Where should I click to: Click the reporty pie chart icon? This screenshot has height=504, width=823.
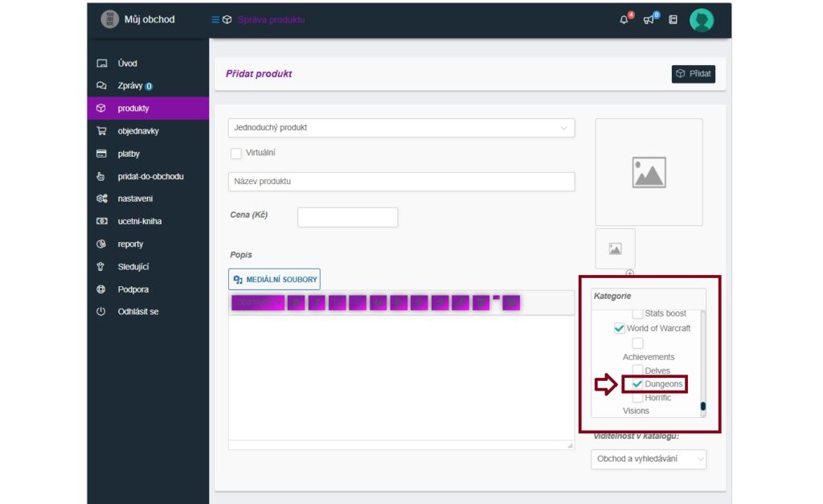click(x=101, y=244)
